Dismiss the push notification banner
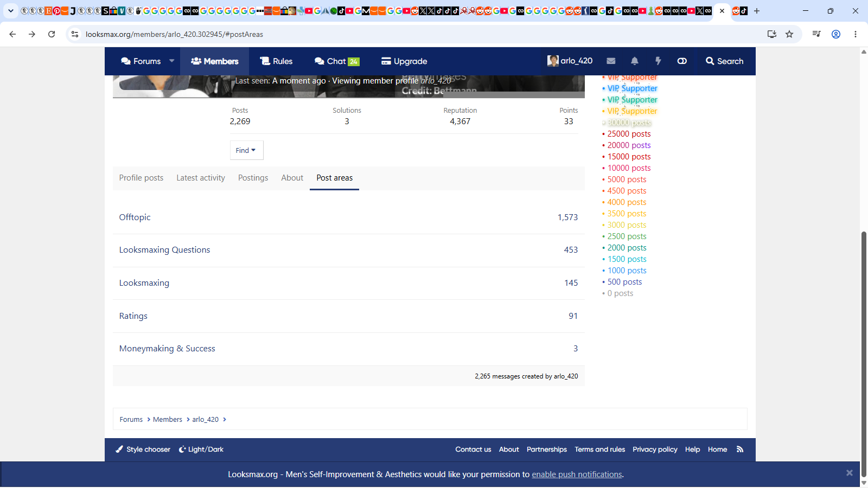The image size is (868, 488). coord(850,473)
